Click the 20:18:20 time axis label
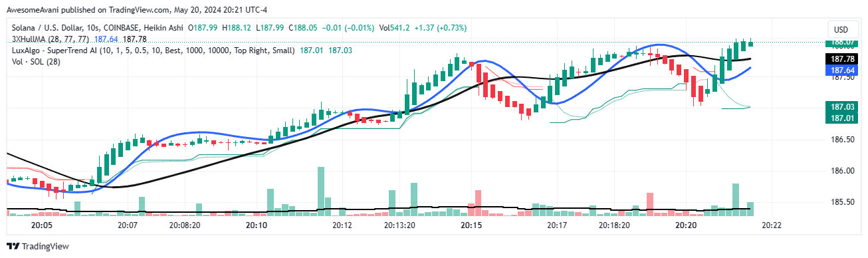This screenshot has height=258, width=868. tap(613, 226)
